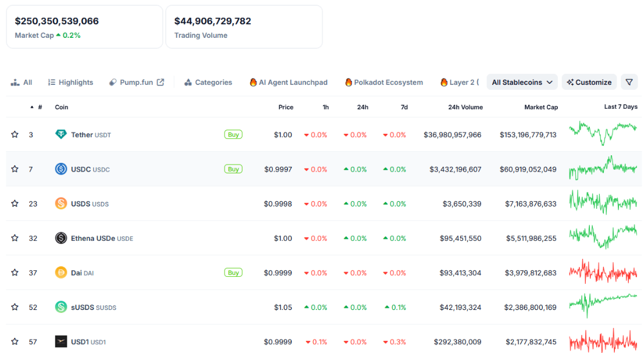Select the Polkadot Ecosystem tab

(x=384, y=82)
